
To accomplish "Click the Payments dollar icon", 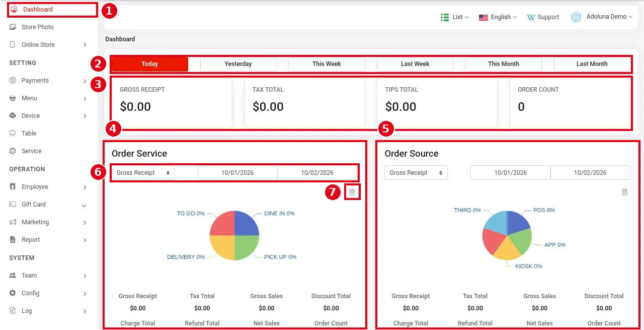I will pos(13,81).
